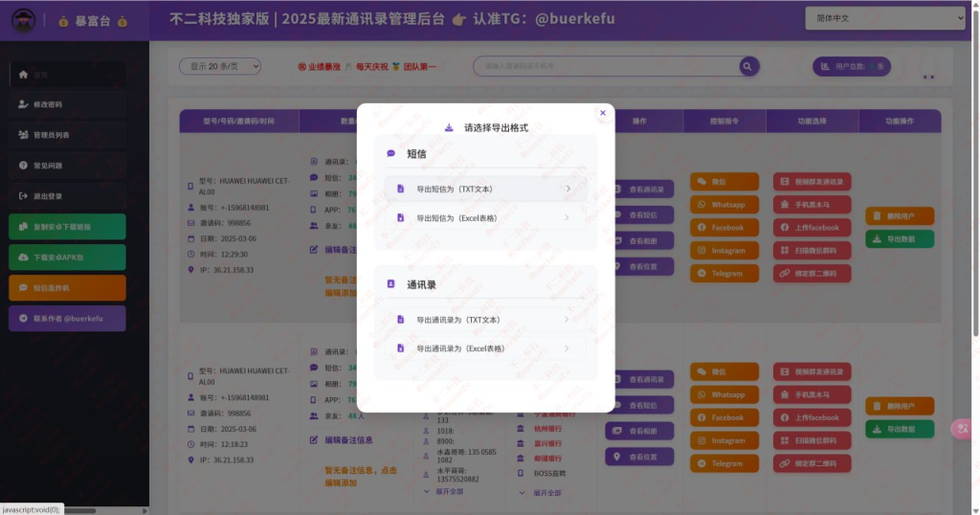Open 修改密码 in the sidebar

[68, 104]
